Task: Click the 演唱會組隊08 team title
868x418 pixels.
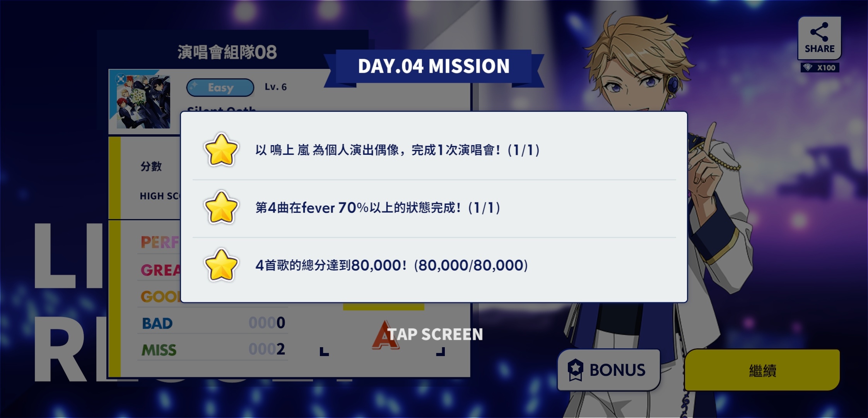Action: point(227,52)
